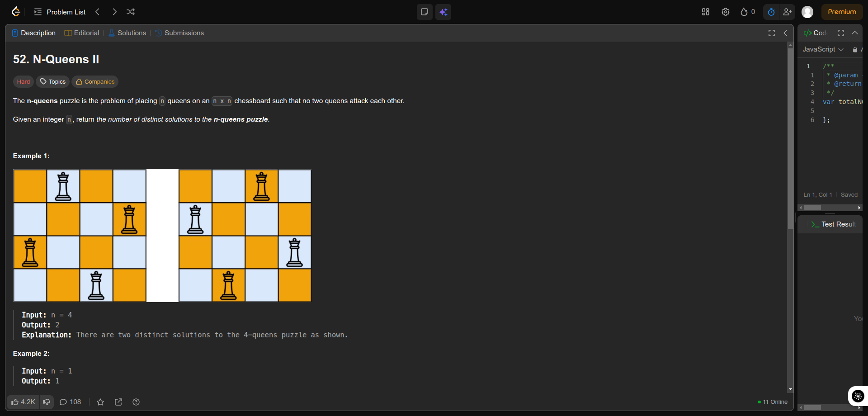The height and width of the screenshot is (416, 868).
Task: Switch to the Solutions tab
Action: pos(127,33)
